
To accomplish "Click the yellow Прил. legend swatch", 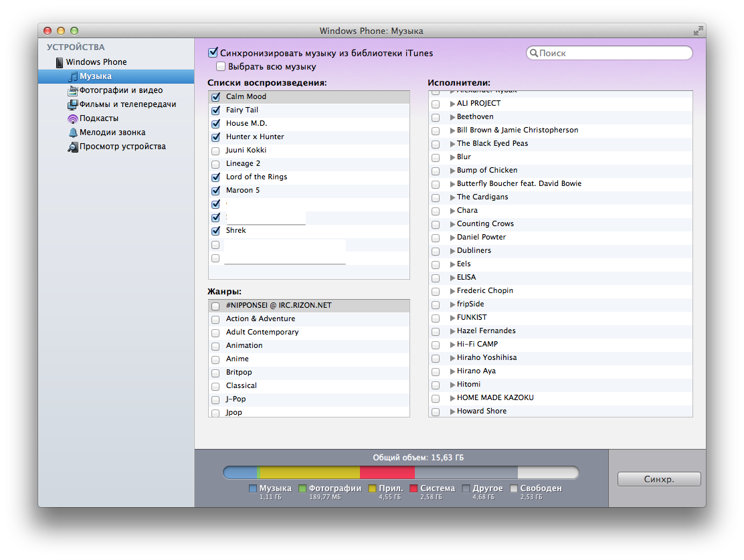I will (373, 488).
